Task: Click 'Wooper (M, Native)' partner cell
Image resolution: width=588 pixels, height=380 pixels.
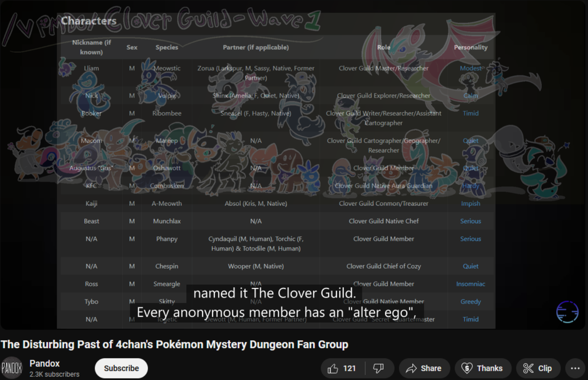Action: [x=256, y=266]
